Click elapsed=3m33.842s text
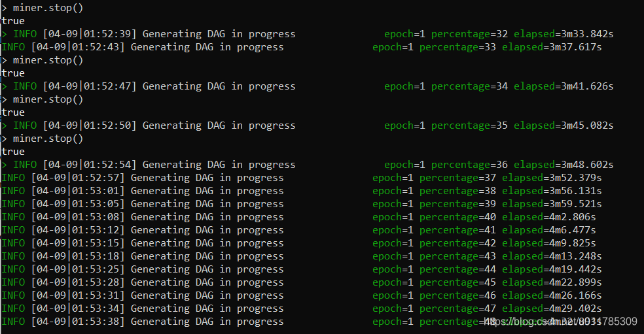644x334 pixels. [563, 34]
